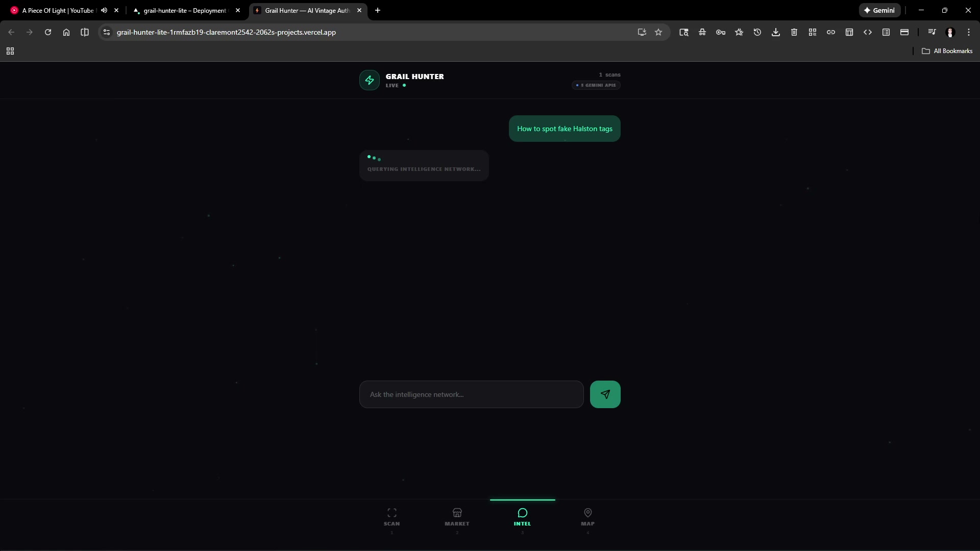Screen dimensions: 980x551
Task: Toggle the browser split view icon
Action: (85, 32)
